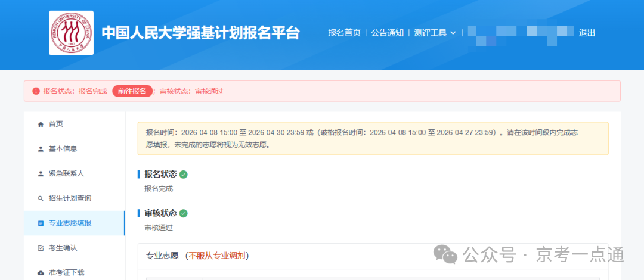Click the 审核状态 heading
This screenshot has height=280, width=644.
(160, 213)
